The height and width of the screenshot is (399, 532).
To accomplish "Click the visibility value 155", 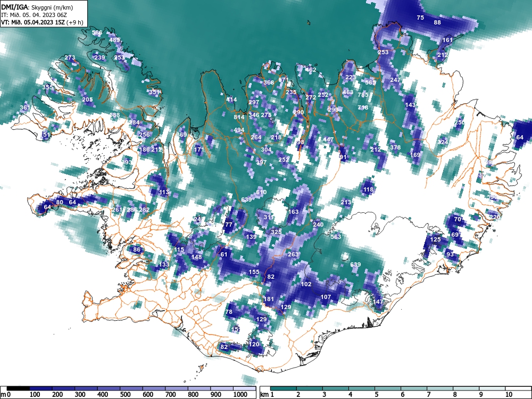I will click(254, 272).
